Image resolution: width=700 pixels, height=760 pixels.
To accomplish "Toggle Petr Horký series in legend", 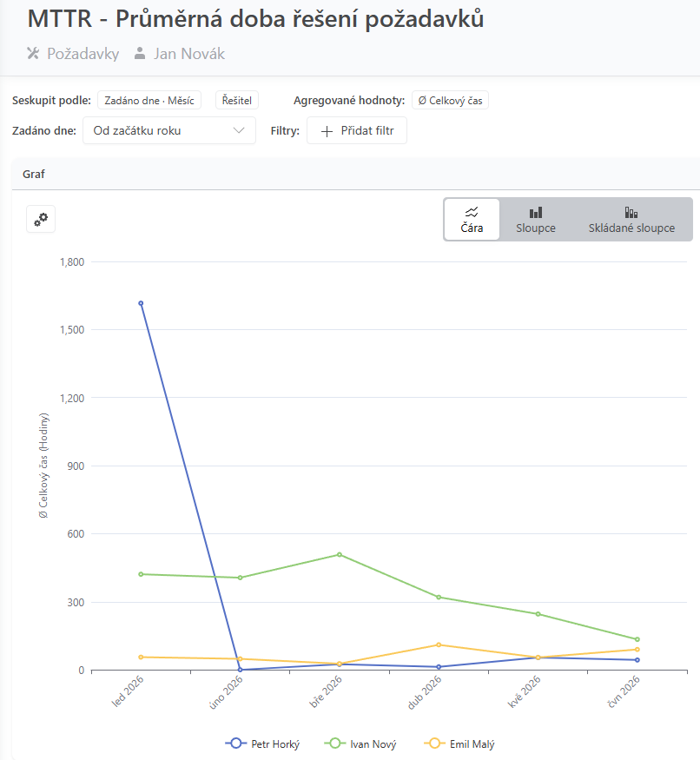I will [262, 743].
